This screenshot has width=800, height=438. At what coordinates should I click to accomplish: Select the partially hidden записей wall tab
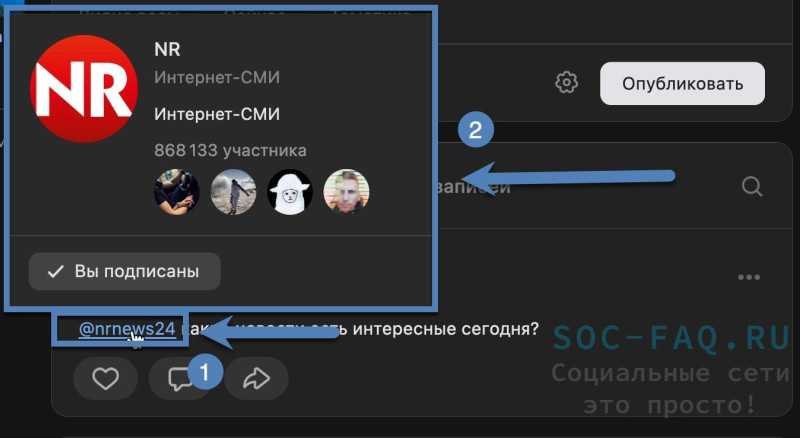tap(474, 187)
